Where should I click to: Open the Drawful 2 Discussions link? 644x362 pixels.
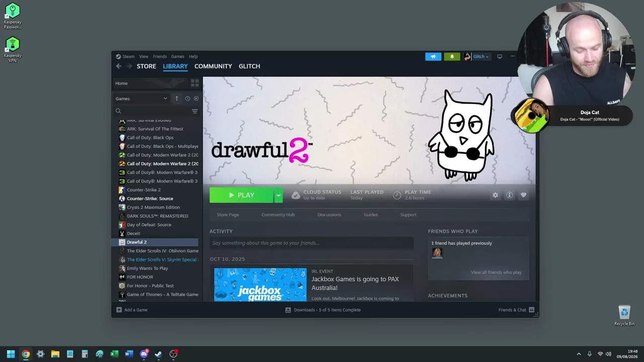pos(330,215)
